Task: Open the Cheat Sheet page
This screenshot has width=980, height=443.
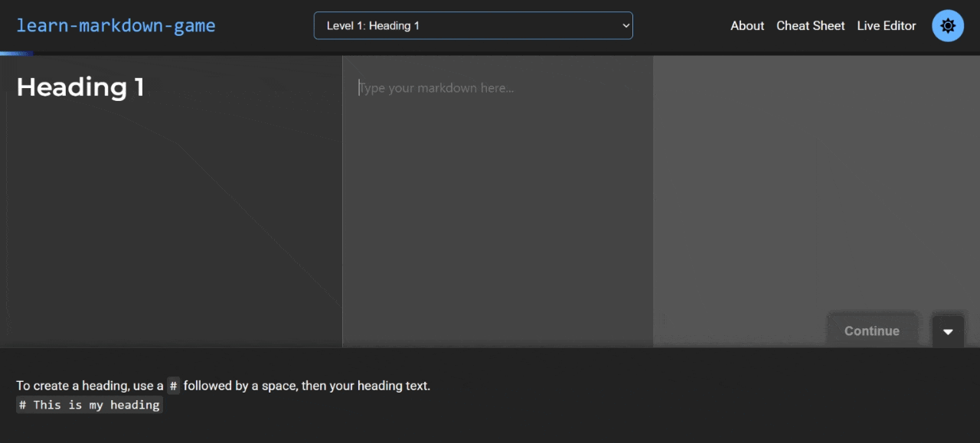Action: 810,25
